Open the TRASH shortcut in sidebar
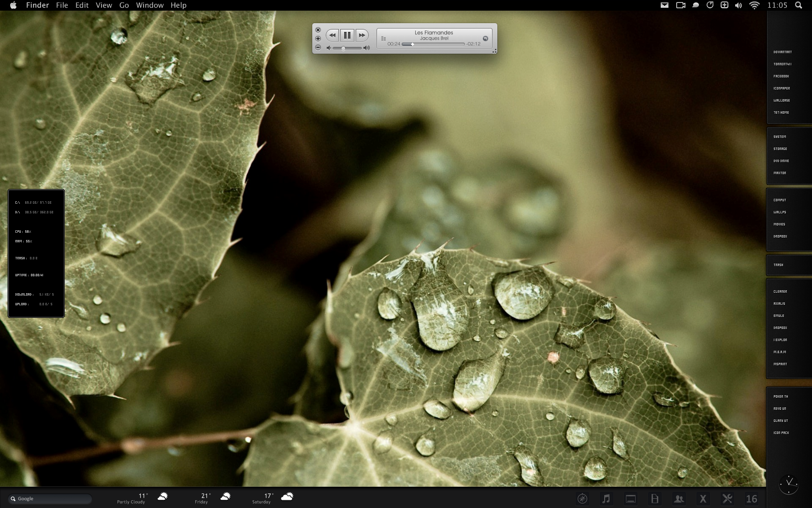 coord(778,265)
